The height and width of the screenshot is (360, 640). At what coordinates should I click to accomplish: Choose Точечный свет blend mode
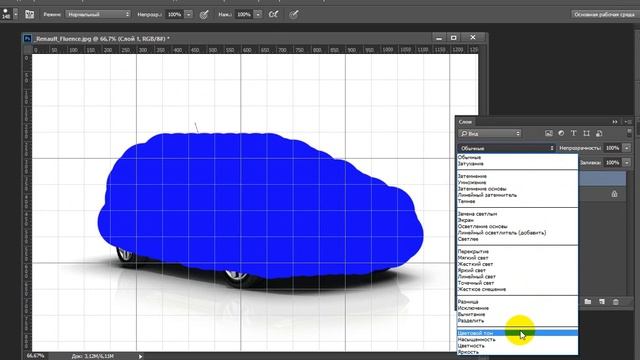517,283
